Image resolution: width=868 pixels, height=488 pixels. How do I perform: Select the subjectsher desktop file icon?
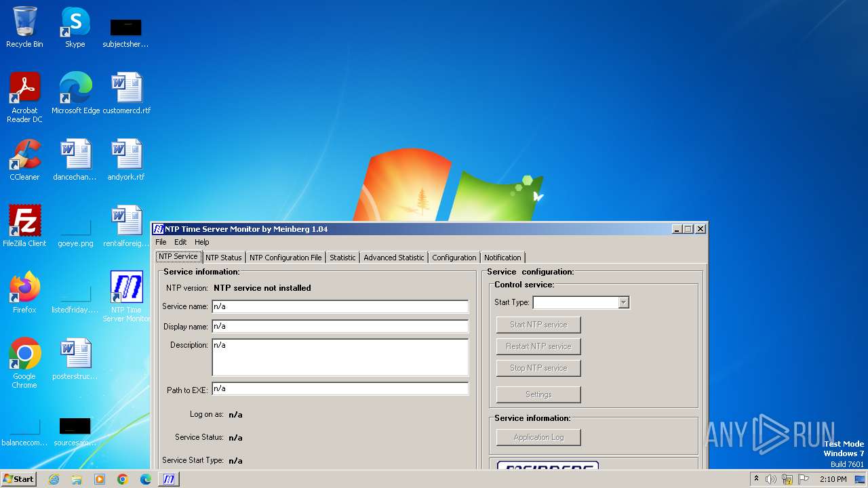click(125, 33)
